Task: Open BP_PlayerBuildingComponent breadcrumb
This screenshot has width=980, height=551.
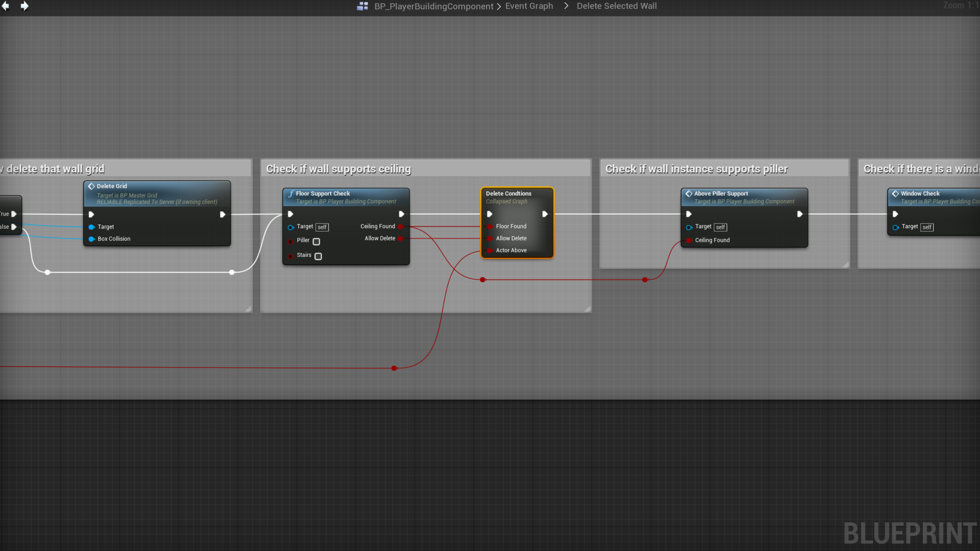Action: 433,6
